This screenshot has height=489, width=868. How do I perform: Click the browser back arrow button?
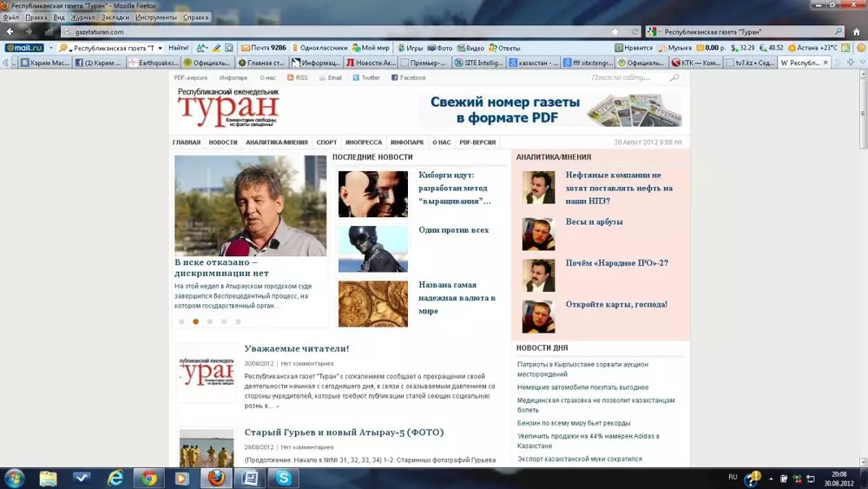11,31
